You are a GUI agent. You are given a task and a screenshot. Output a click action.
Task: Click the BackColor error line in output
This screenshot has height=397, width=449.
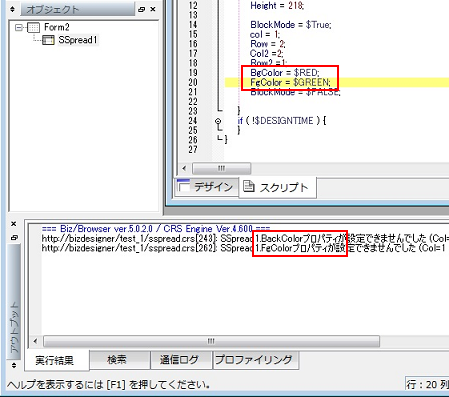(x=245, y=239)
